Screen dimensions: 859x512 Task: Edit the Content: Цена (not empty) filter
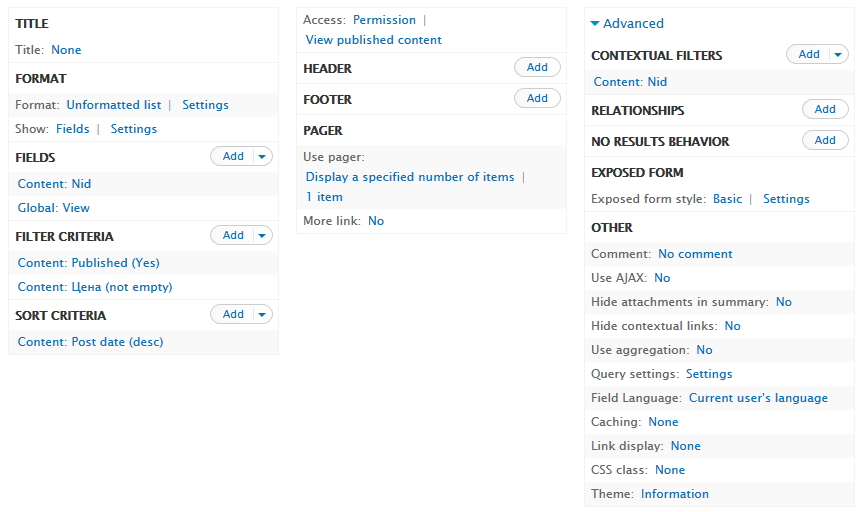coord(95,287)
